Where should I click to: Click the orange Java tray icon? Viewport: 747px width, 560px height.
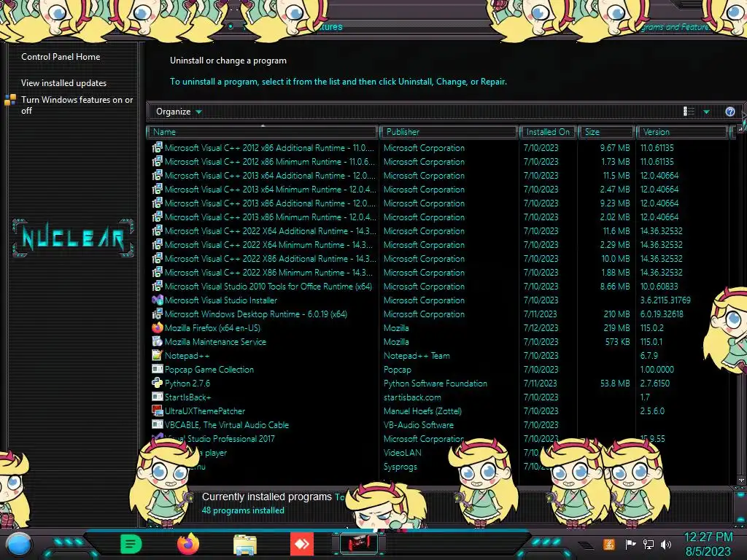point(609,544)
